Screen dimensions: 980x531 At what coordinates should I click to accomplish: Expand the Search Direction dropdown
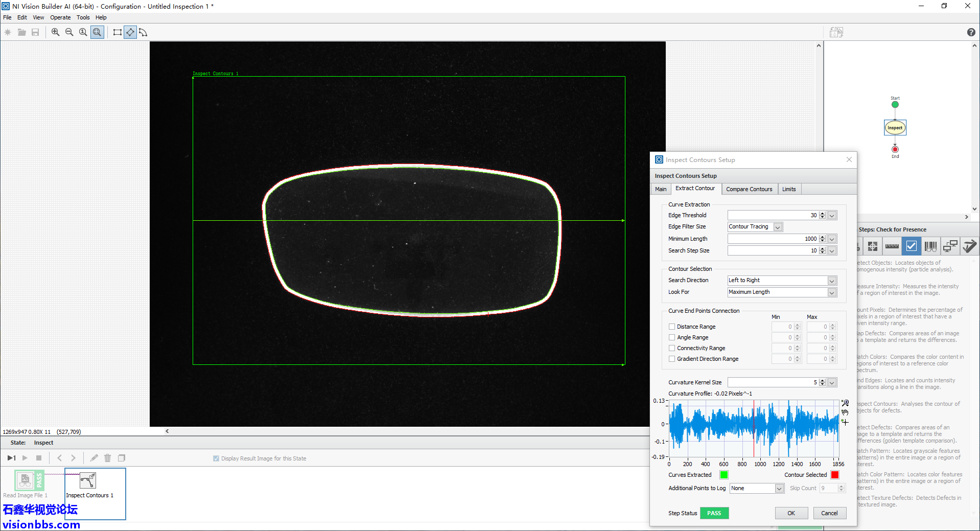tap(832, 281)
